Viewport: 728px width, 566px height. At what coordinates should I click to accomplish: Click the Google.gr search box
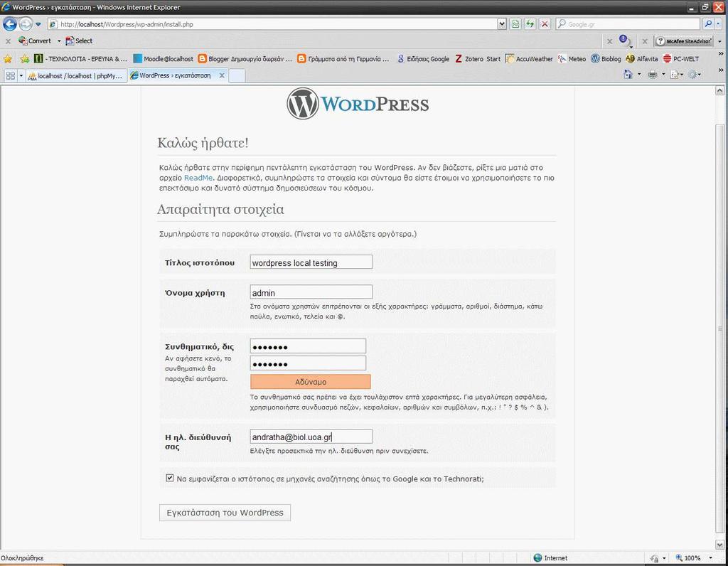628,24
